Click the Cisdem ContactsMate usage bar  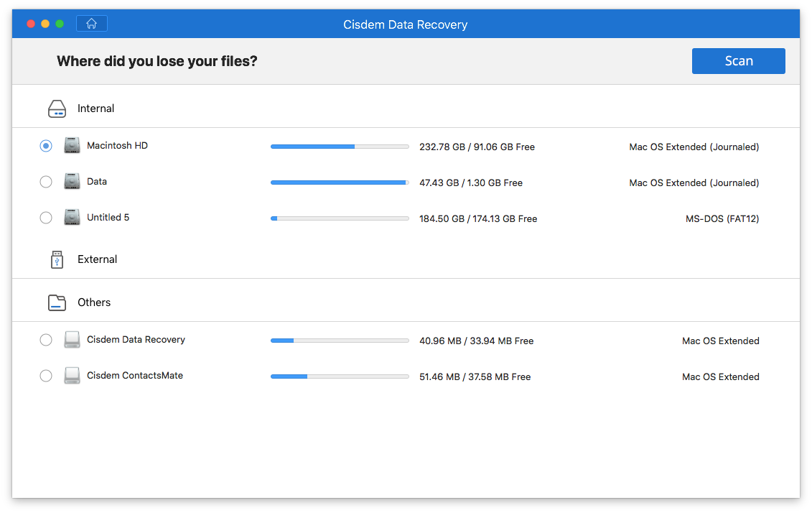point(340,376)
